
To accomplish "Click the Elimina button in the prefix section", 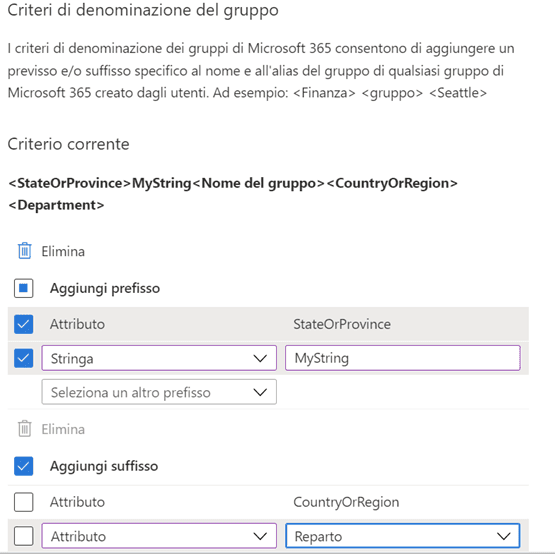I will [52, 251].
